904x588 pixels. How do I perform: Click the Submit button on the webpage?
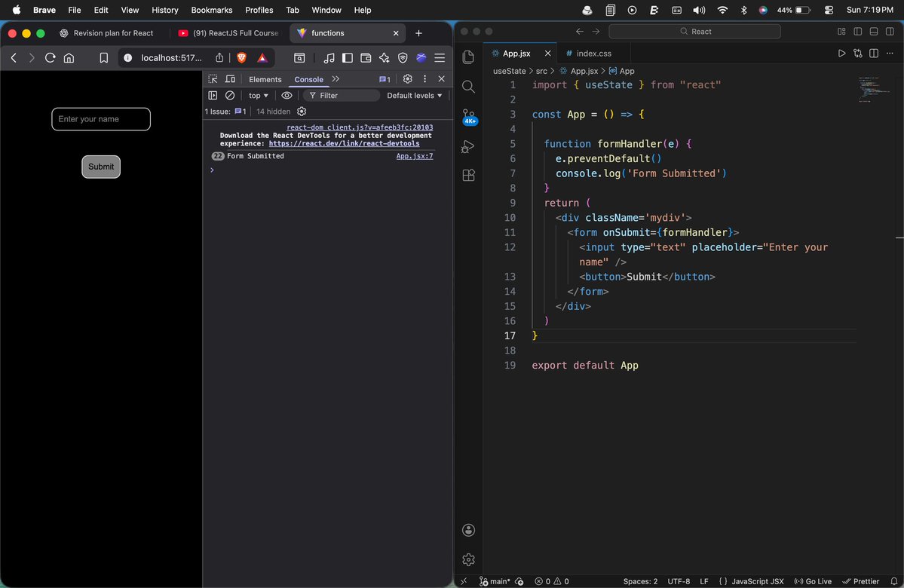100,167
